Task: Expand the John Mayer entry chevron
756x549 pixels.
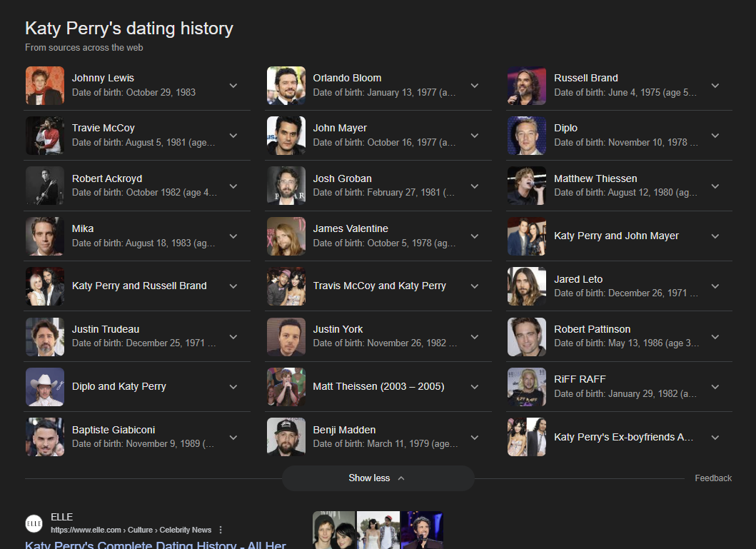Action: [475, 136]
